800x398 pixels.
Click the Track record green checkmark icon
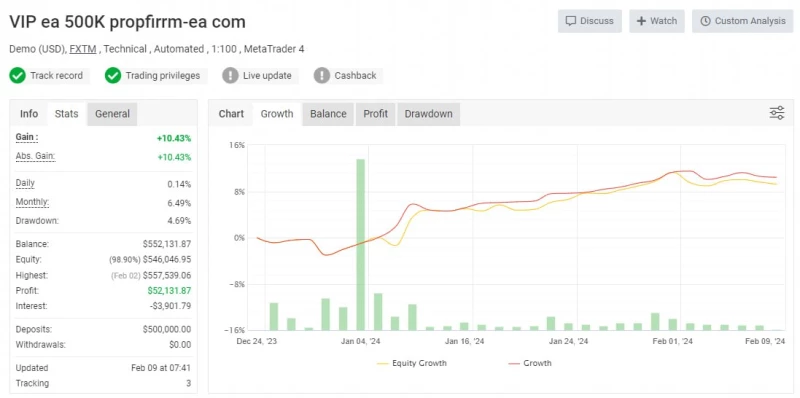(17, 76)
